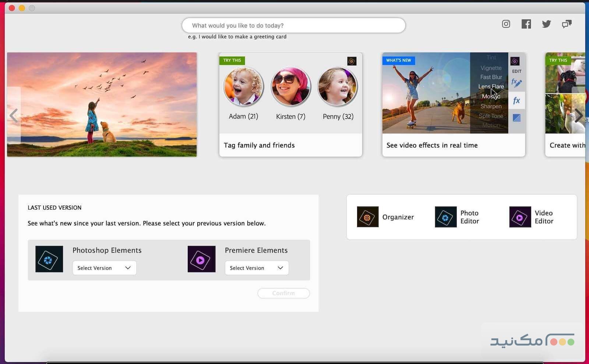
Task: Open the Twitter social icon
Action: tap(546, 24)
